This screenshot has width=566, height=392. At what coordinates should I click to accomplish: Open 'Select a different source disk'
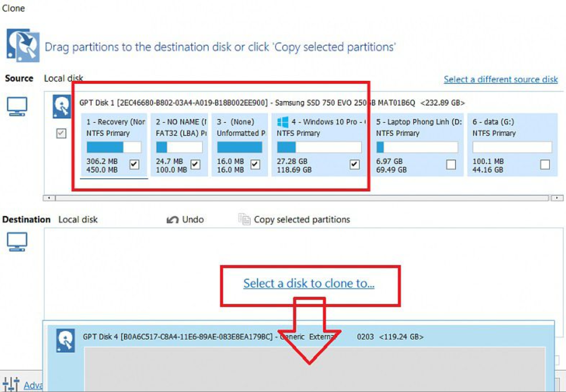pyautogui.click(x=502, y=80)
